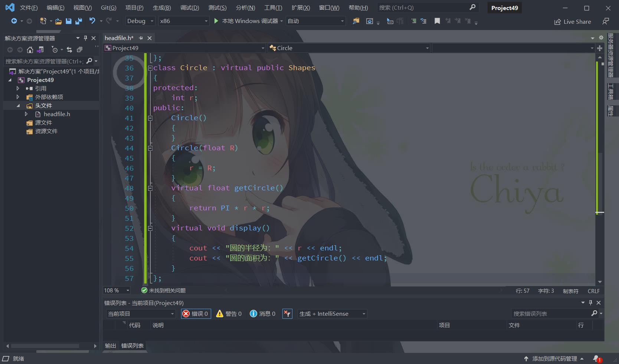
Task: Collapse the display() function block
Action: point(150,228)
